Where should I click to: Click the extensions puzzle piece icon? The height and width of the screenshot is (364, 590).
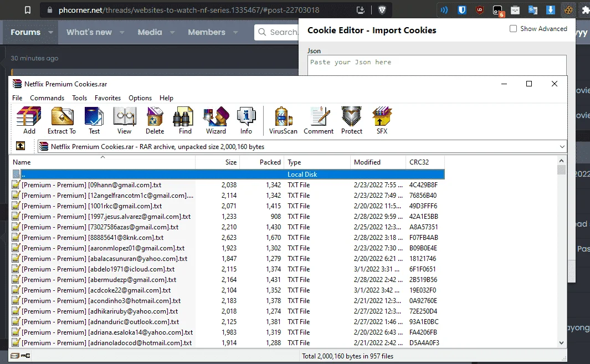coord(586,10)
